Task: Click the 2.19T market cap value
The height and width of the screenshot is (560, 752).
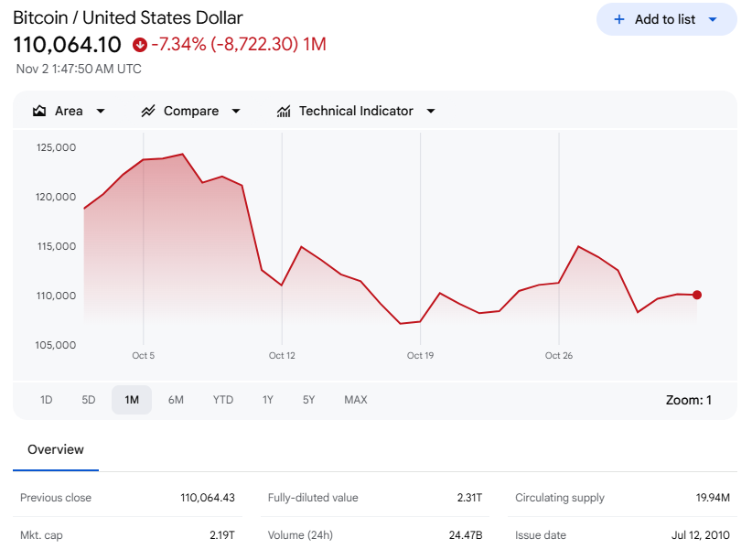Action: (222, 535)
